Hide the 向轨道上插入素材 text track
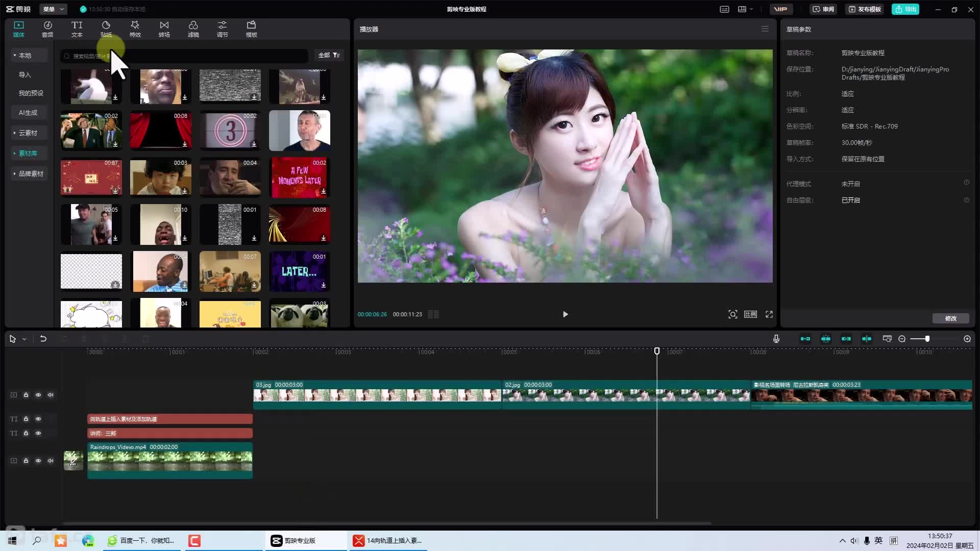This screenshot has height=551, width=980. pos(38,419)
